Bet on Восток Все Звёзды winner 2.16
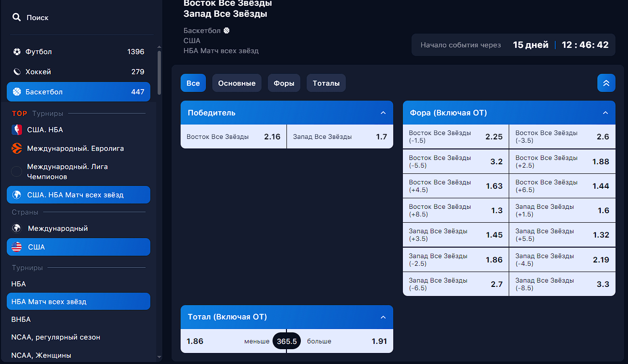The height and width of the screenshot is (364, 628). click(x=233, y=136)
